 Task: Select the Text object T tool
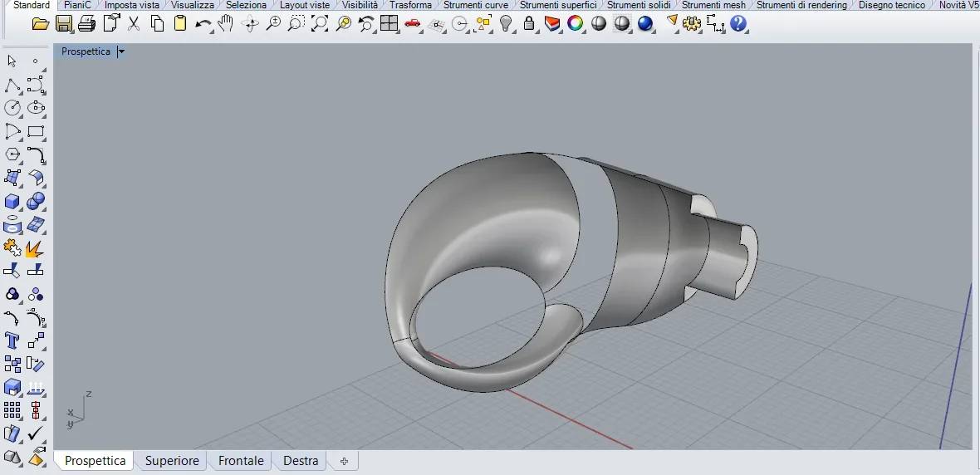click(12, 340)
